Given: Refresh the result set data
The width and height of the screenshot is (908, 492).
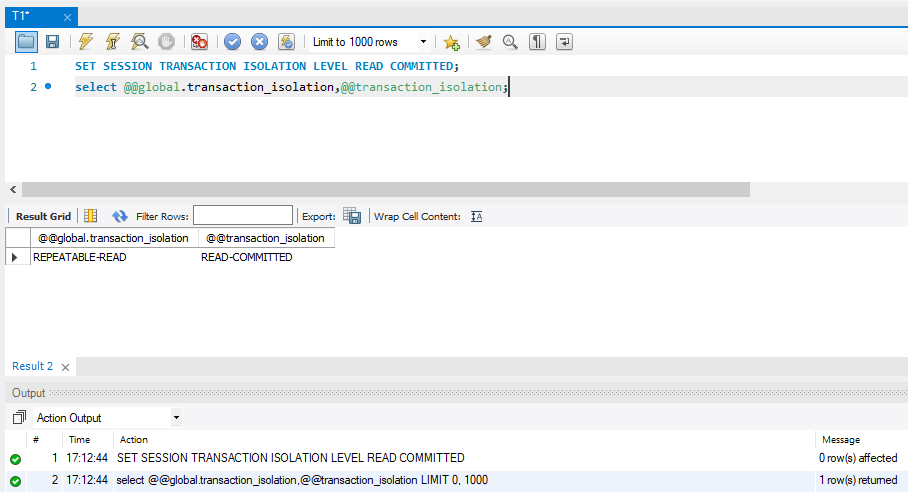Looking at the screenshot, I should tap(120, 216).
